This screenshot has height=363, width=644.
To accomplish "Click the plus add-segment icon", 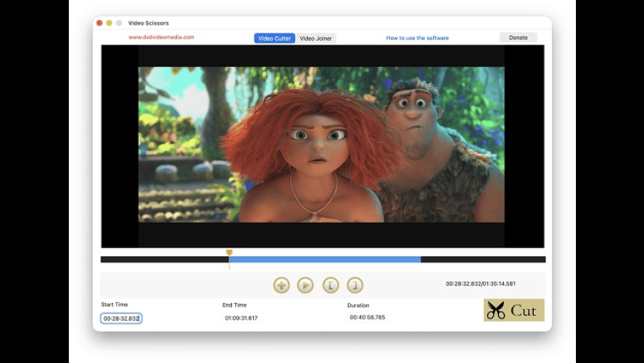I will [281, 285].
